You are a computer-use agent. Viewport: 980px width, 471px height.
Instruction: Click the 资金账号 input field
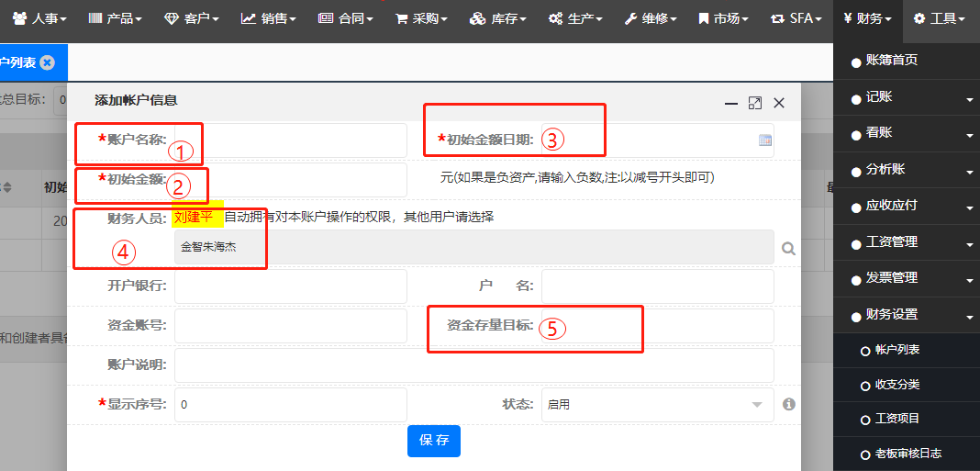(x=291, y=326)
